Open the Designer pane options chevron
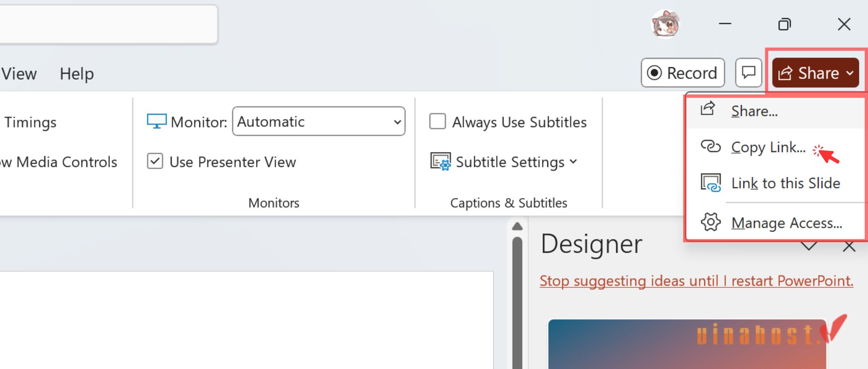Screen dimensions: 868x369 tap(809, 246)
